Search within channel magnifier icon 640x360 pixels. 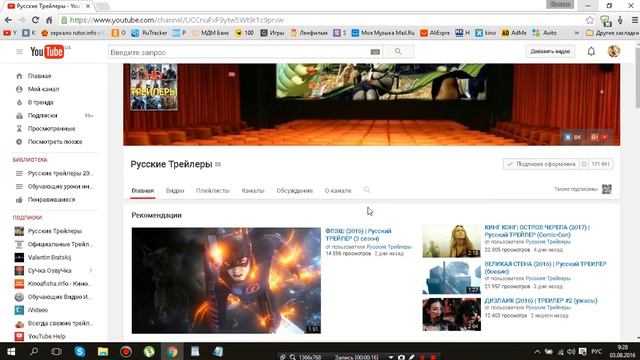click(367, 190)
